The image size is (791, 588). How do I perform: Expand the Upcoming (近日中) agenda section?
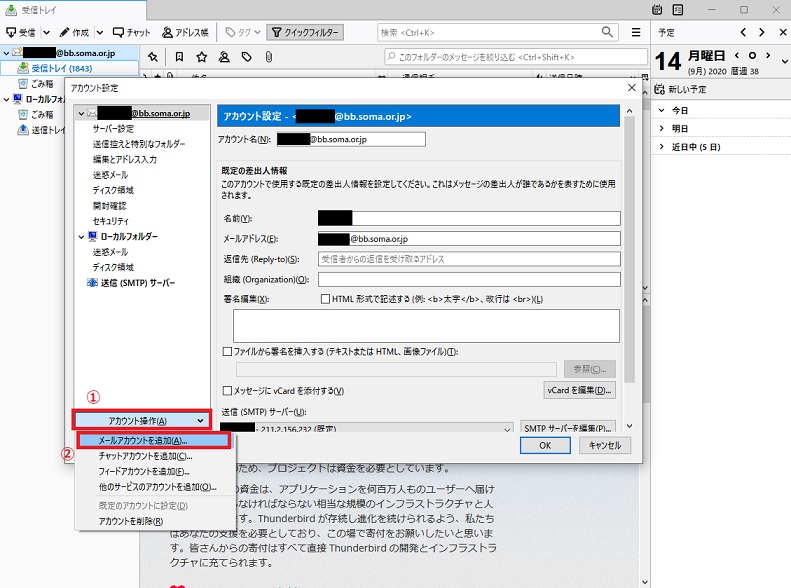point(661,146)
